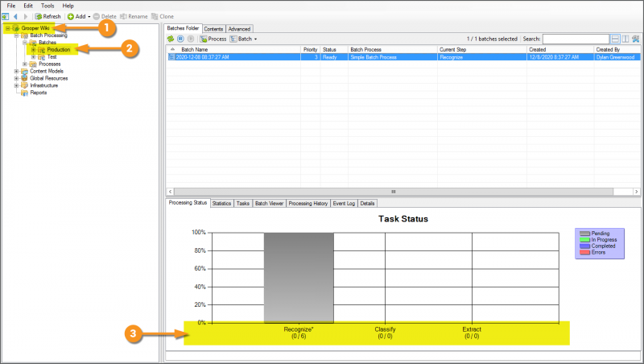
Task: Open the Help menu
Action: (x=68, y=6)
